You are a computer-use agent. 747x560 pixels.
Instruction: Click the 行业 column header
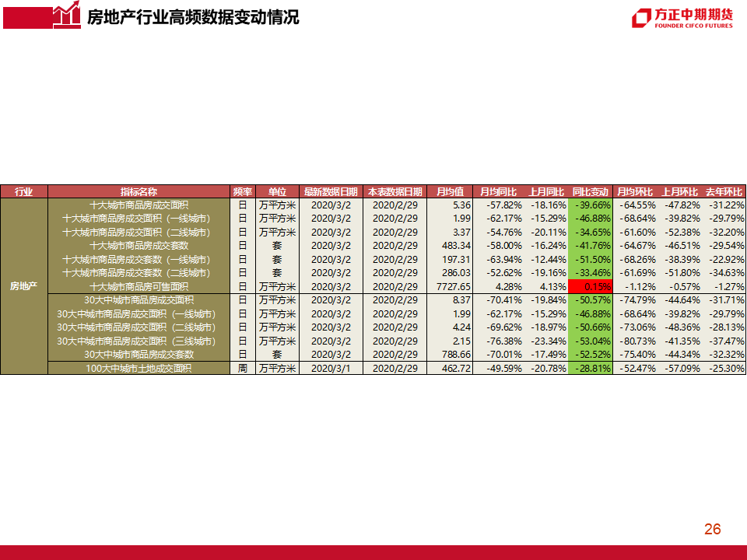24,191
